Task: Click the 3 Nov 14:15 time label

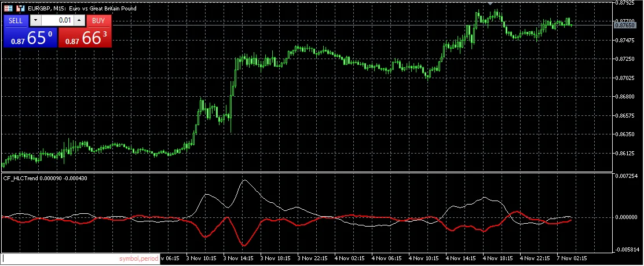Action: [238, 258]
